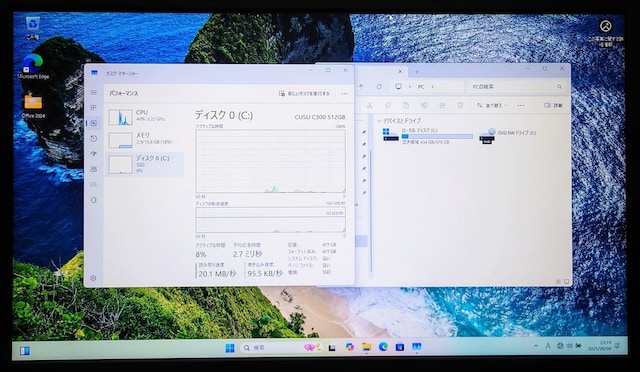Show hidden system tray icons chevron
Viewport: 640px width, 372px height.
coord(536,346)
